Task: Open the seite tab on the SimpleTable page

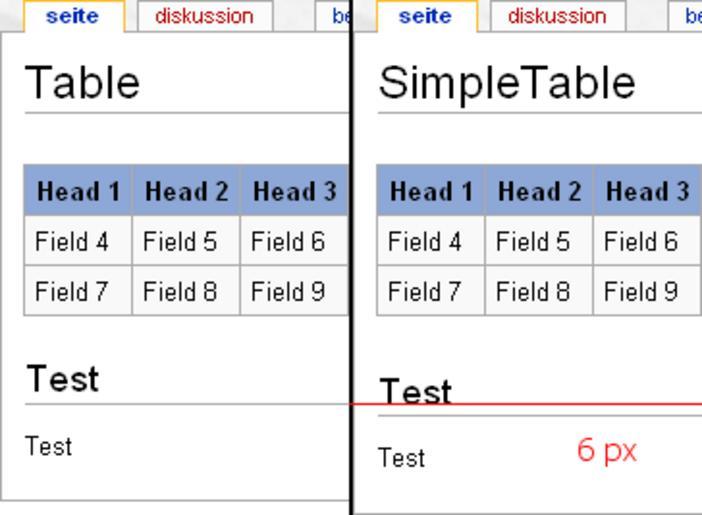Action: [x=425, y=17]
